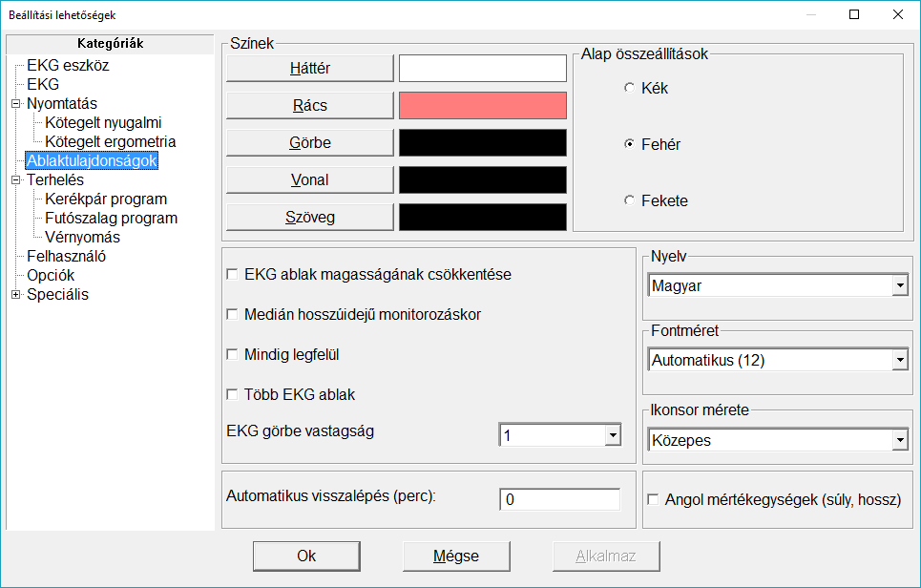
Task: Collapse the Nyomtatás tree node
Action: point(16,104)
